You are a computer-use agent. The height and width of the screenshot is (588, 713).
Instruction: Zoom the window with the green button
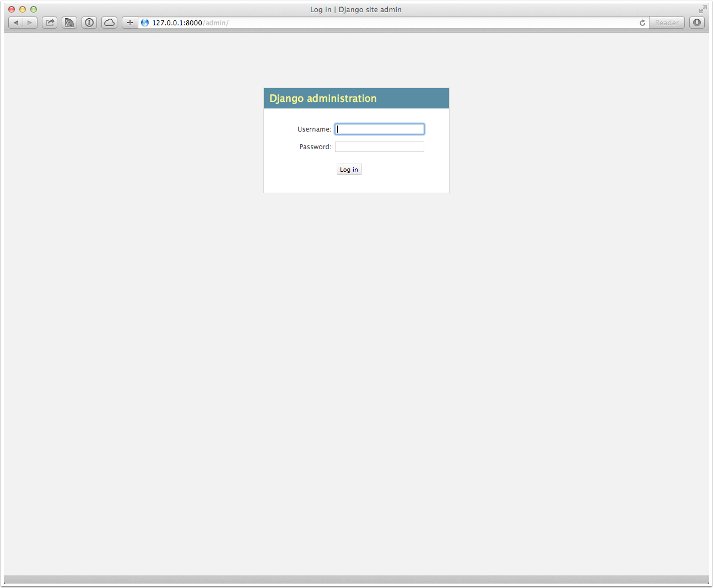pos(34,9)
